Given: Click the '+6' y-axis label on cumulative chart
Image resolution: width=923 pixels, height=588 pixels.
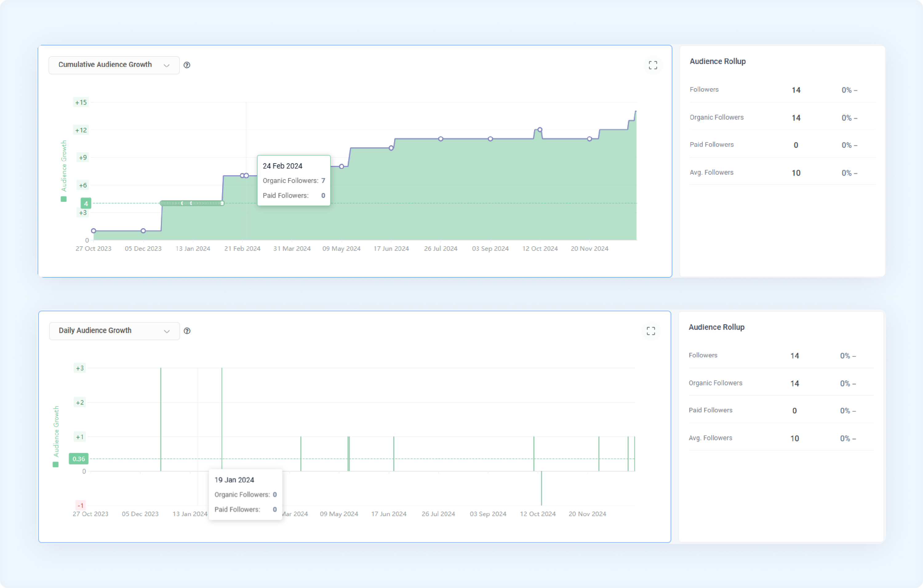Looking at the screenshot, I should (x=82, y=185).
